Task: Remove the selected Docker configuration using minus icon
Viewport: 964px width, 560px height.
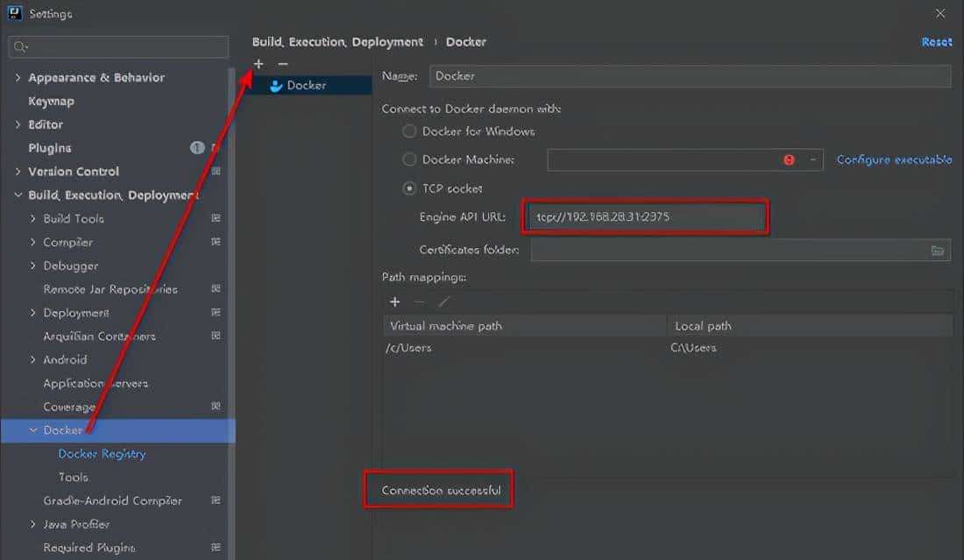Action: point(280,63)
